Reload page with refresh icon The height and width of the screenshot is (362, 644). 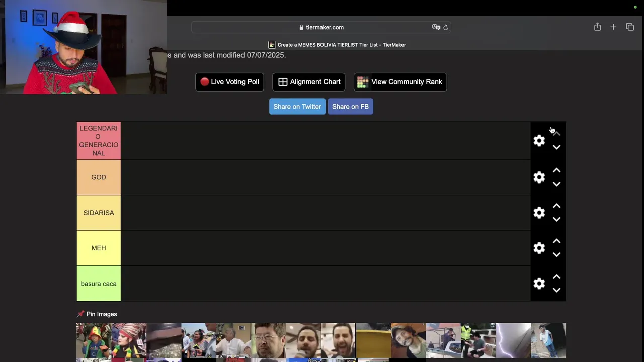pos(446,27)
